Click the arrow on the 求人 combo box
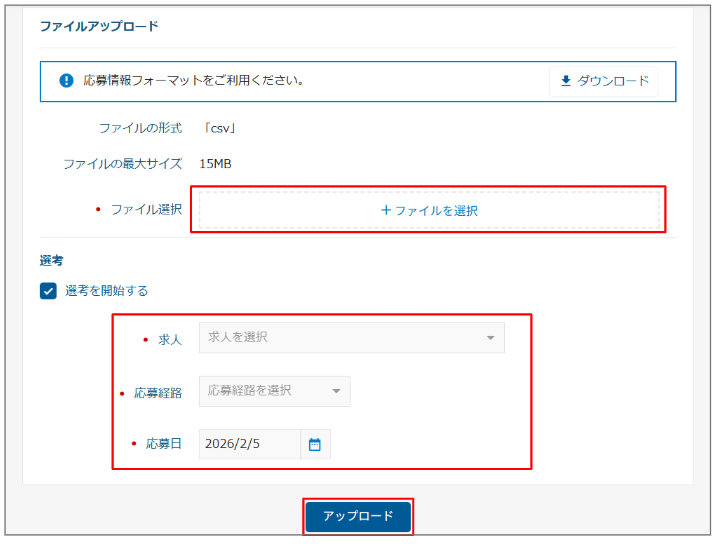The image size is (719, 544). 490,338
